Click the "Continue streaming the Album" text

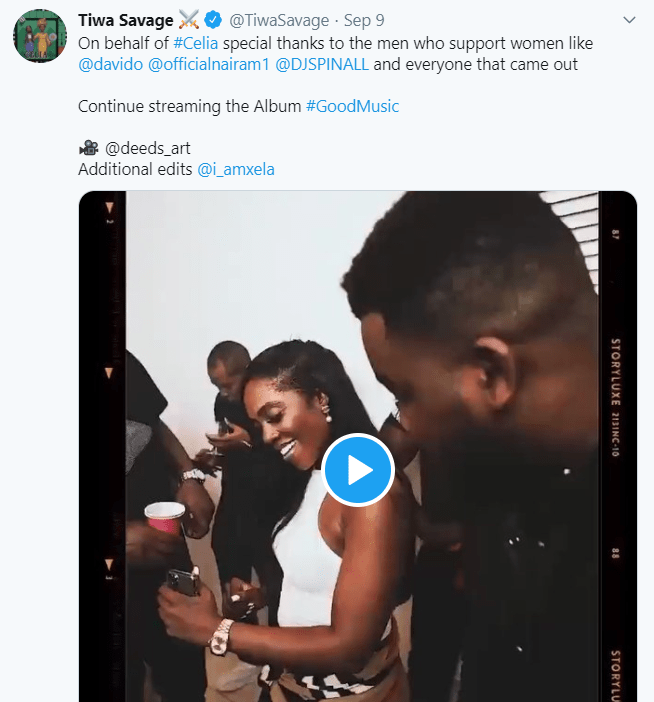click(189, 106)
